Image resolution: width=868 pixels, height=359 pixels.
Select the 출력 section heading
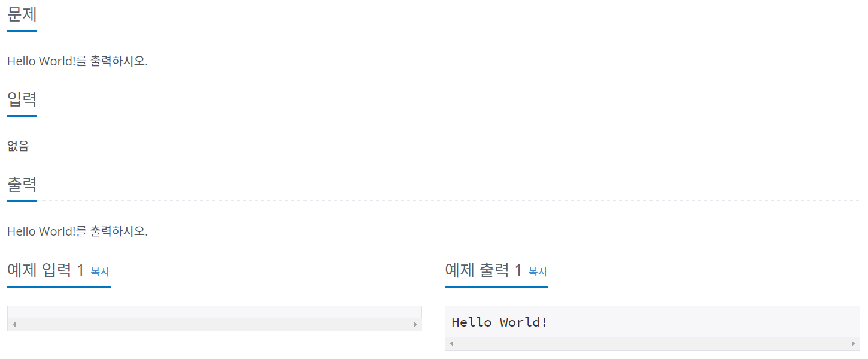click(x=22, y=184)
